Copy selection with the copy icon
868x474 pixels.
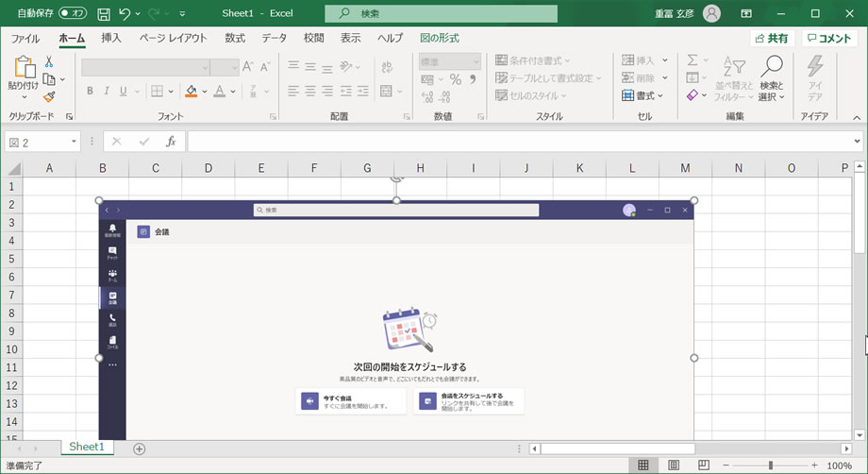click(x=49, y=79)
